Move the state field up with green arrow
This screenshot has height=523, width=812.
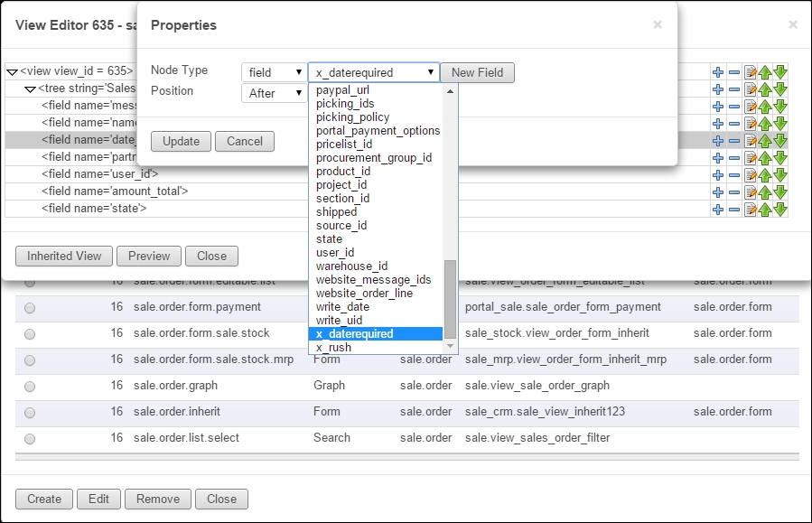pos(765,209)
